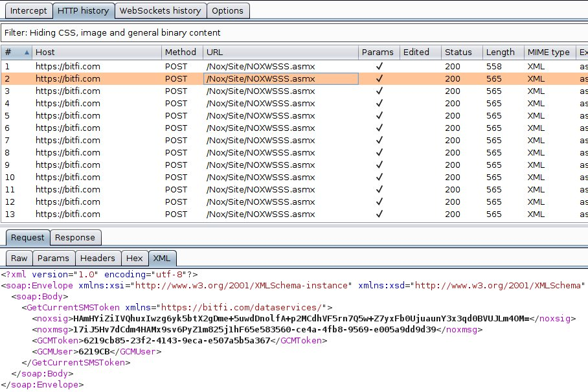Click the 200 status cell in row 5
Image resolution: width=588 pixels, height=392 pixels.
coord(453,116)
